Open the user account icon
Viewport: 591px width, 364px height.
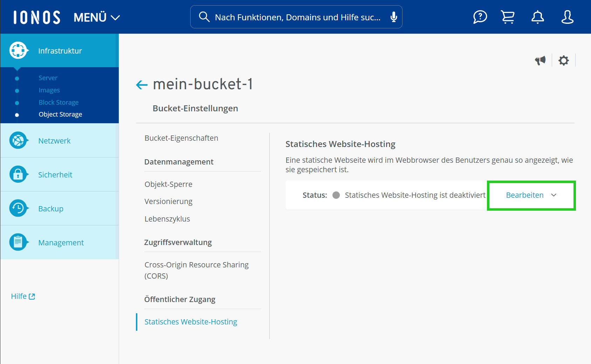tap(568, 16)
